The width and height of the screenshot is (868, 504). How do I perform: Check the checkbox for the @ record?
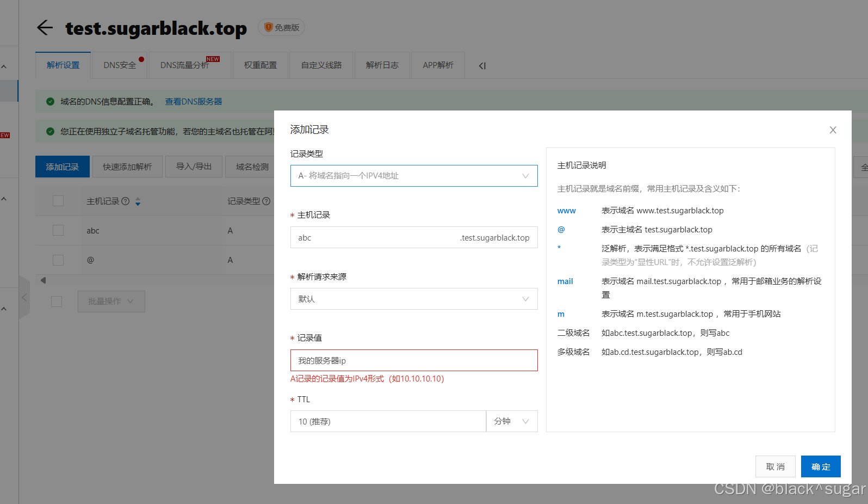(x=58, y=260)
